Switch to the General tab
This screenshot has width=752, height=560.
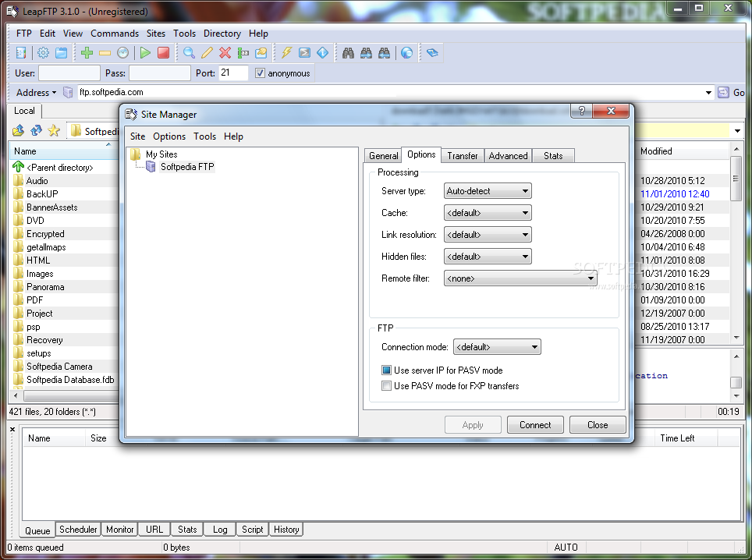[383, 156]
